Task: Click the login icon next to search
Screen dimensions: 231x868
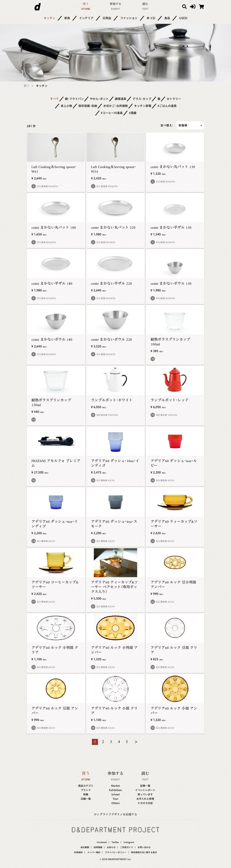Action: (x=193, y=6)
